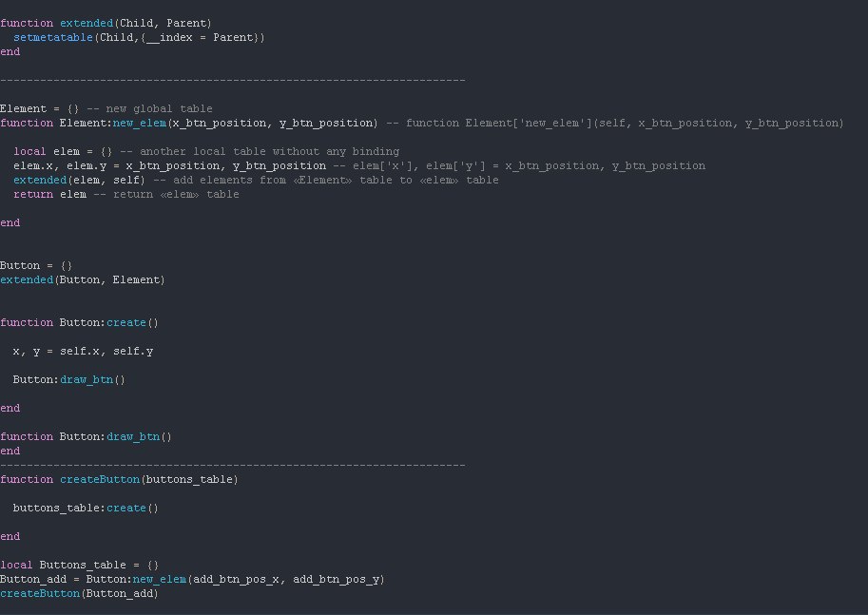
Task: Click the 'extended(Button, Element)' call
Action: click(x=83, y=280)
